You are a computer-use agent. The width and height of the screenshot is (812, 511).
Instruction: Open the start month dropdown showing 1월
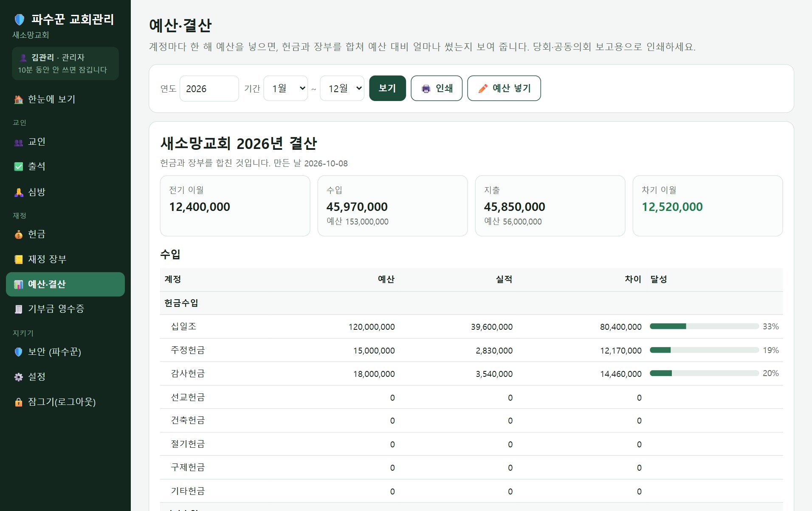click(286, 88)
